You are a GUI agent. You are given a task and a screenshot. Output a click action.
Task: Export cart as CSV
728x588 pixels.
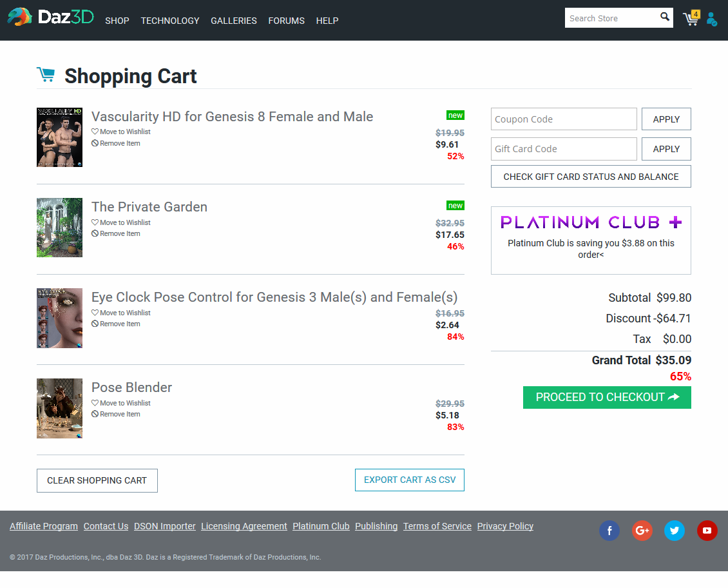[x=410, y=480]
